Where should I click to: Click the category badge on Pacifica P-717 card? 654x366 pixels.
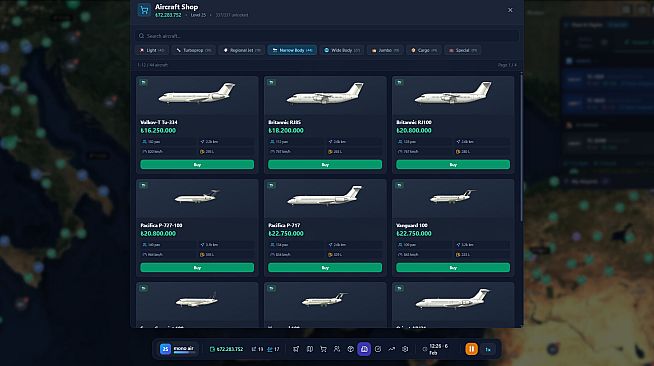(272, 186)
